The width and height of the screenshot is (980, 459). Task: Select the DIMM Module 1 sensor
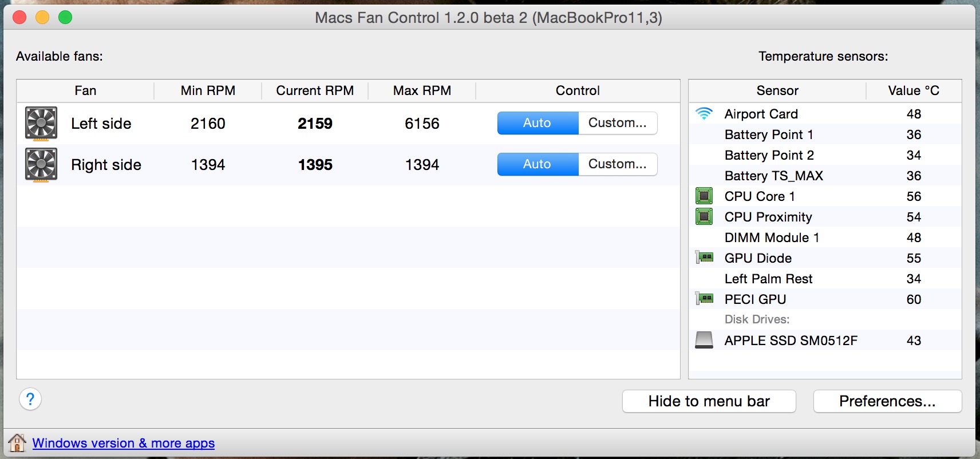point(772,238)
